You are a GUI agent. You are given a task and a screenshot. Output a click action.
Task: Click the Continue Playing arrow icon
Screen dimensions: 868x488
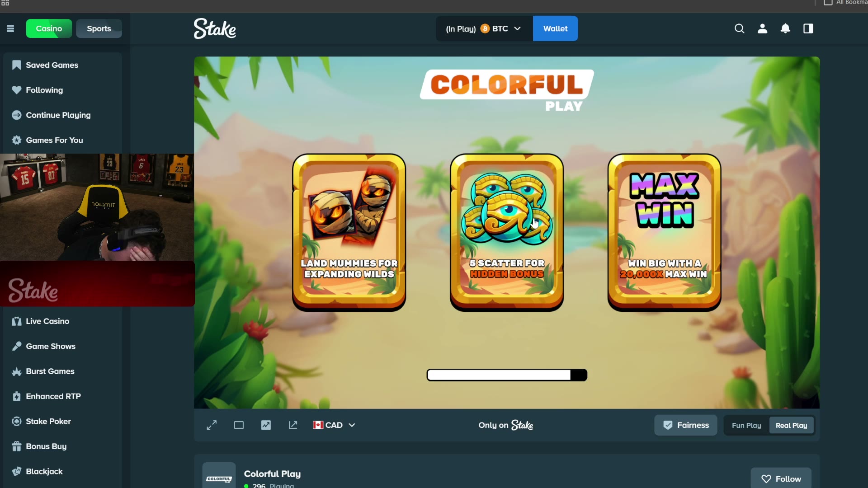click(x=17, y=115)
